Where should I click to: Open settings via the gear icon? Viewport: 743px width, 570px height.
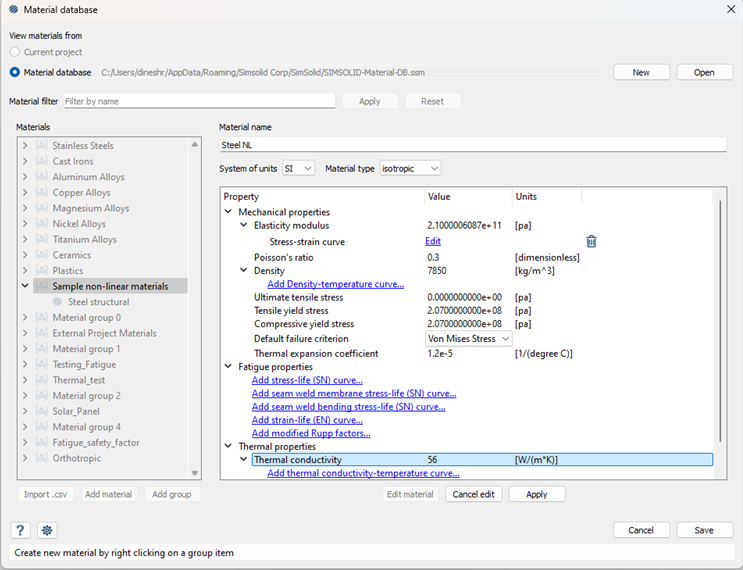(x=47, y=530)
